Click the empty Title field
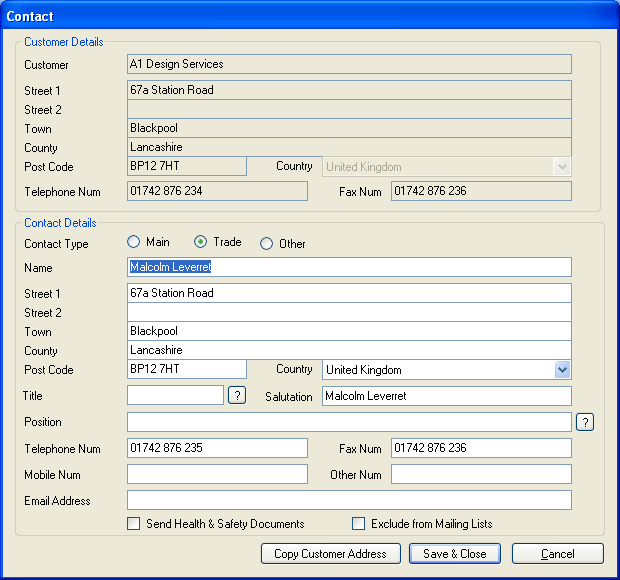Viewport: 620px width, 580px height. 175,395
